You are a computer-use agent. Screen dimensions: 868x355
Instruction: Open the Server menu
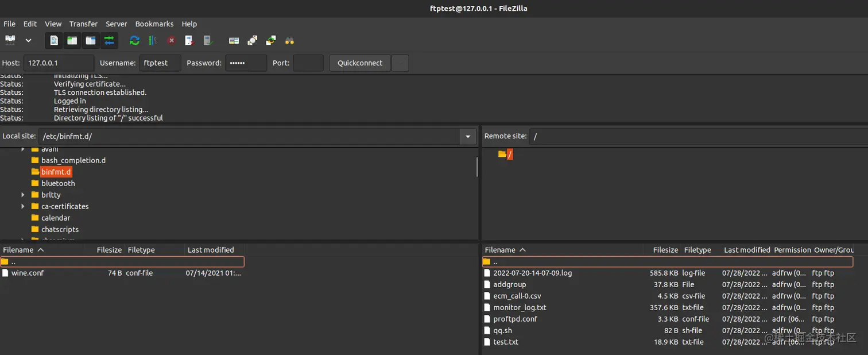click(x=116, y=24)
